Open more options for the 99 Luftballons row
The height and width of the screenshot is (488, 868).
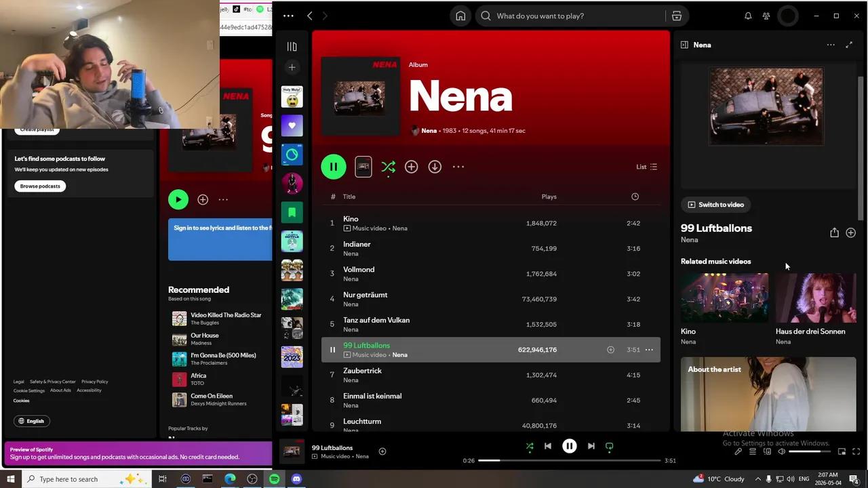coord(649,350)
